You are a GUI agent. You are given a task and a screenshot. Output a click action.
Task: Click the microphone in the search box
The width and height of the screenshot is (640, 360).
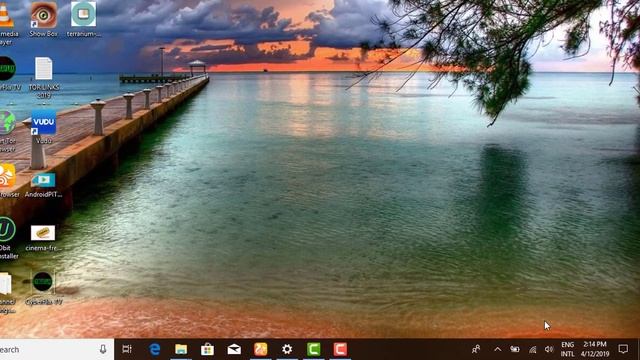tap(103, 349)
